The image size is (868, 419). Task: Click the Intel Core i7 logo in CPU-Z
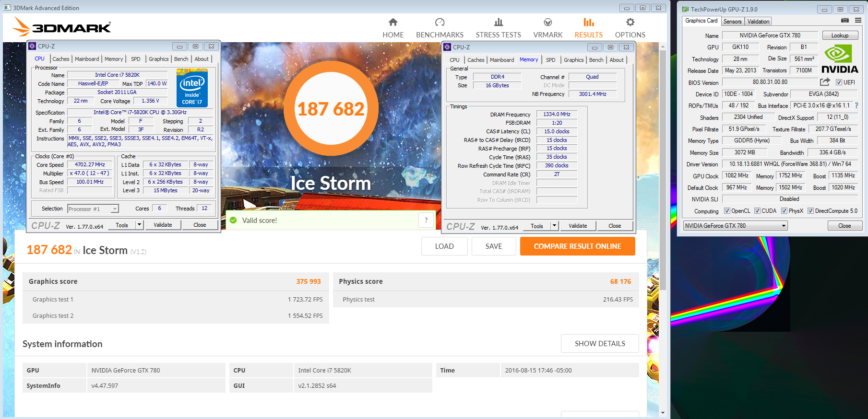click(x=192, y=88)
